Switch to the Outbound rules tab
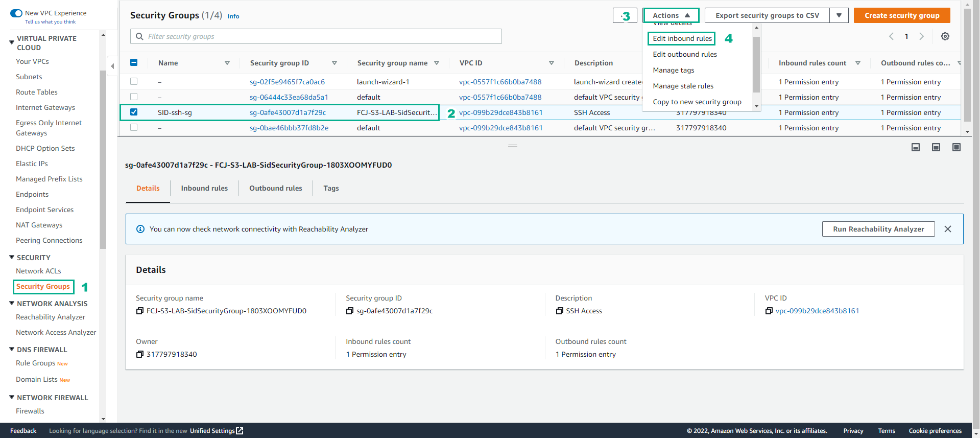980x438 pixels. point(276,188)
